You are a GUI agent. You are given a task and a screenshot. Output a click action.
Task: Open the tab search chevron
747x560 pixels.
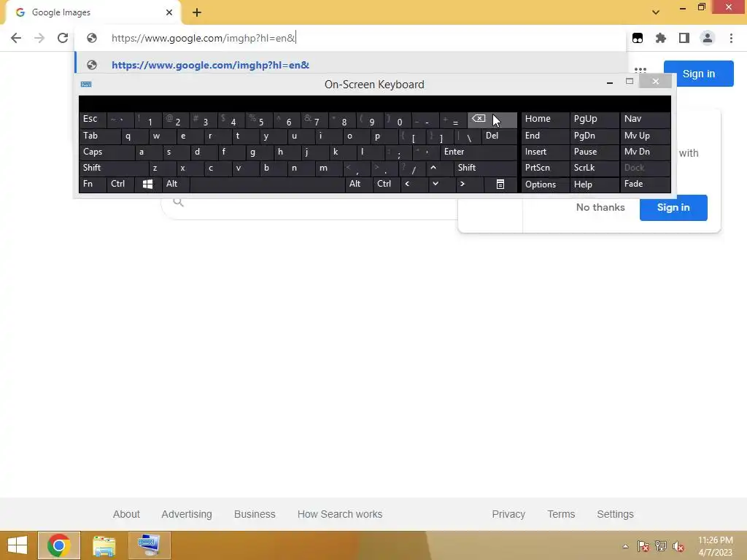pos(656,12)
